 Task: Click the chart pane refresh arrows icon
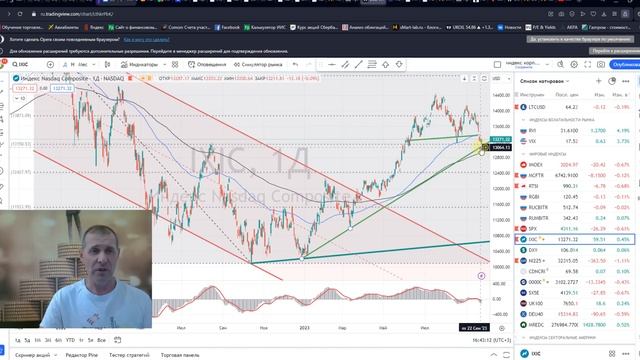click(484, 78)
